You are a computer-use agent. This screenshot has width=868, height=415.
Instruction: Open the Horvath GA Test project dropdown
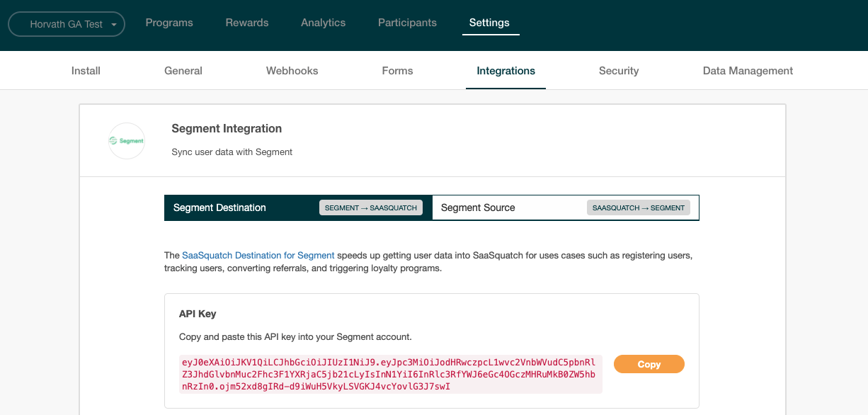66,23
